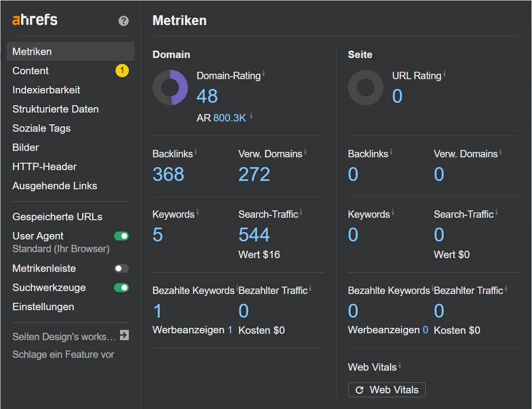The width and height of the screenshot is (532, 409).
Task: Click Domain Search-Traffic value 544
Action: click(254, 234)
